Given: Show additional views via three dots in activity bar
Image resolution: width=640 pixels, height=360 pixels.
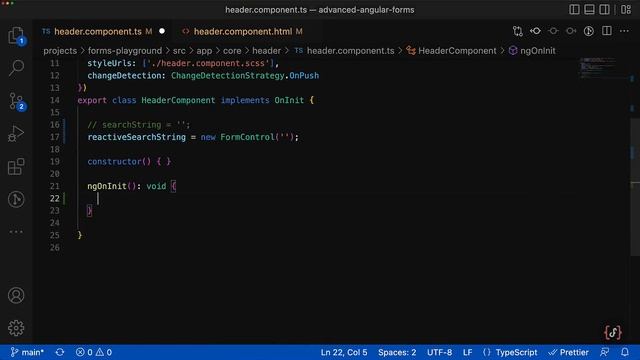Looking at the screenshot, I should point(16,231).
